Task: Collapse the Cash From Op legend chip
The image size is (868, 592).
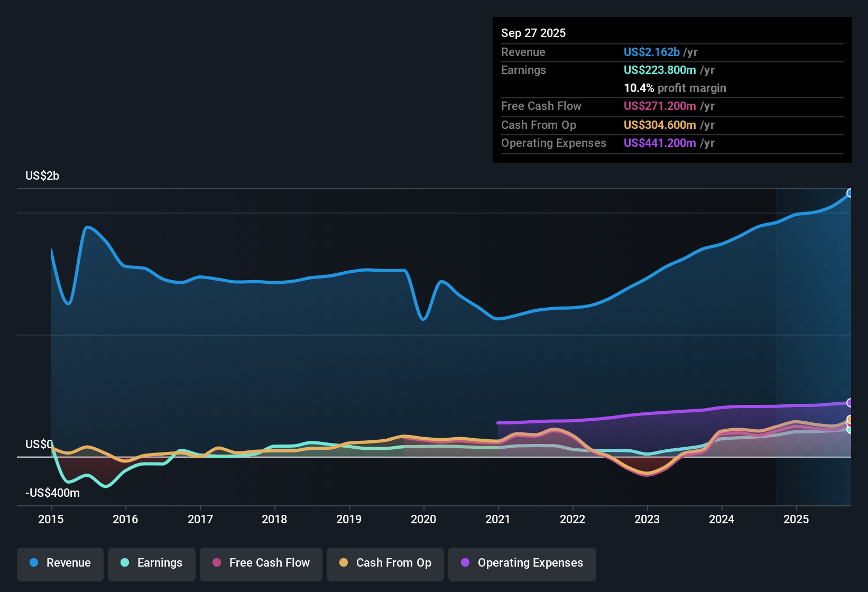Action: 385,563
